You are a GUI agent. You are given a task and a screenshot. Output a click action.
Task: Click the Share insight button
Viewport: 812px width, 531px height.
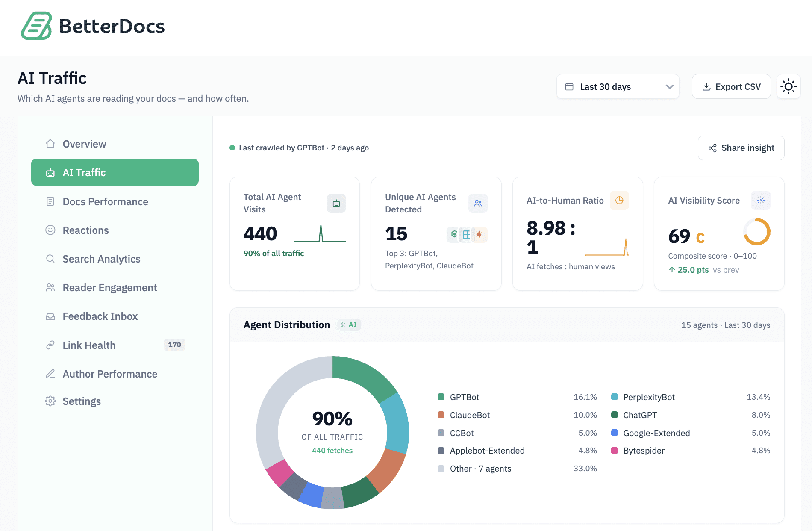[741, 148]
